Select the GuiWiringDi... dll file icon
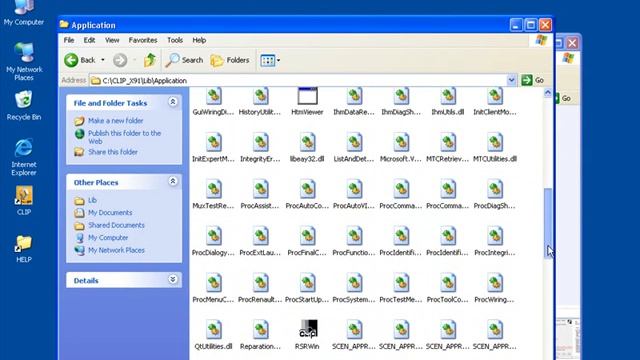The height and width of the screenshot is (360, 640). tap(213, 96)
